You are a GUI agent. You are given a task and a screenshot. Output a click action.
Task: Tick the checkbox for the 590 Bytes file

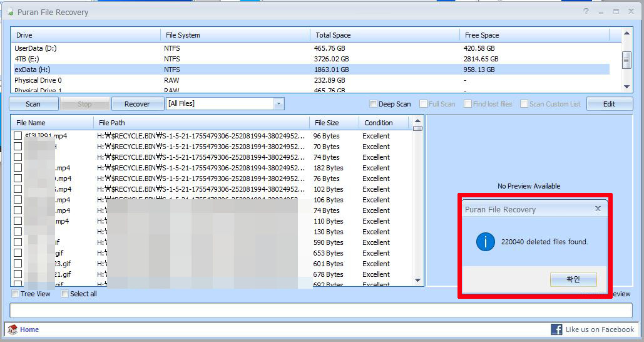pos(18,242)
